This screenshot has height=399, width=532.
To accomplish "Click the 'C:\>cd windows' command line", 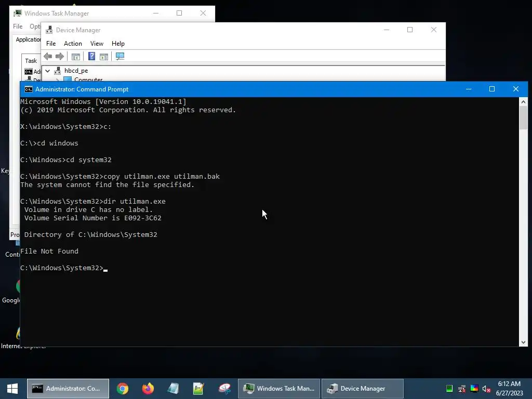I will (49, 143).
